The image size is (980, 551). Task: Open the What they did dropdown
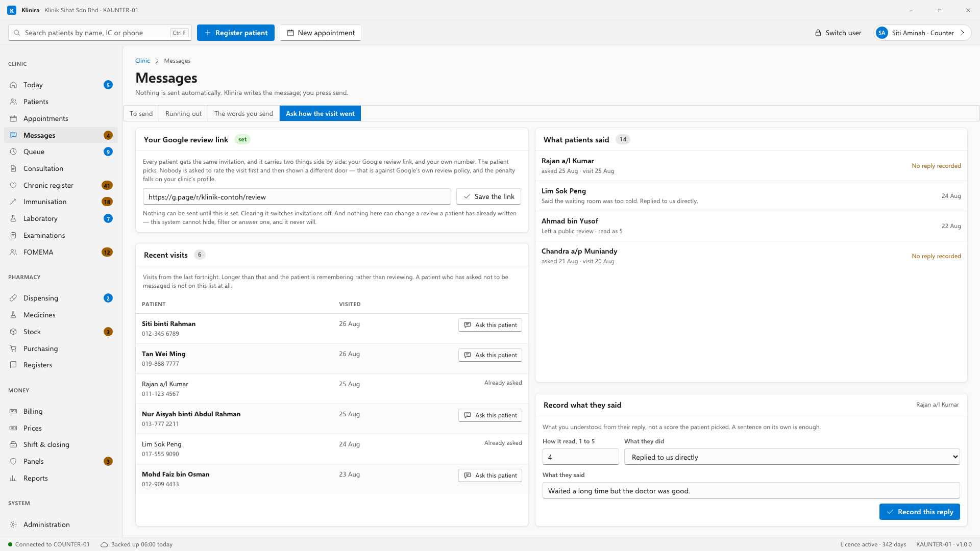coord(792,457)
